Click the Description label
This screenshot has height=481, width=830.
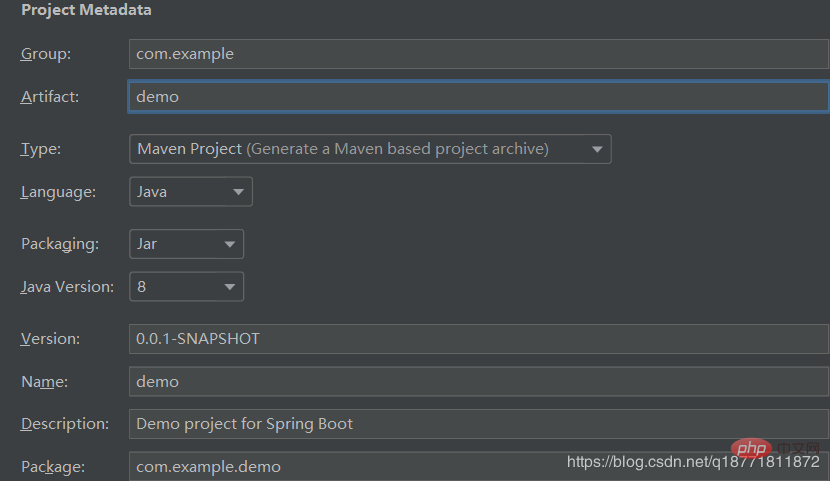(x=65, y=424)
